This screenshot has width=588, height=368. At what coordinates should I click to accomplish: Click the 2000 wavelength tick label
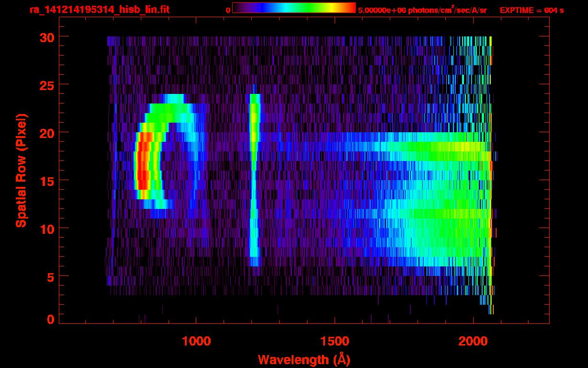(x=473, y=341)
